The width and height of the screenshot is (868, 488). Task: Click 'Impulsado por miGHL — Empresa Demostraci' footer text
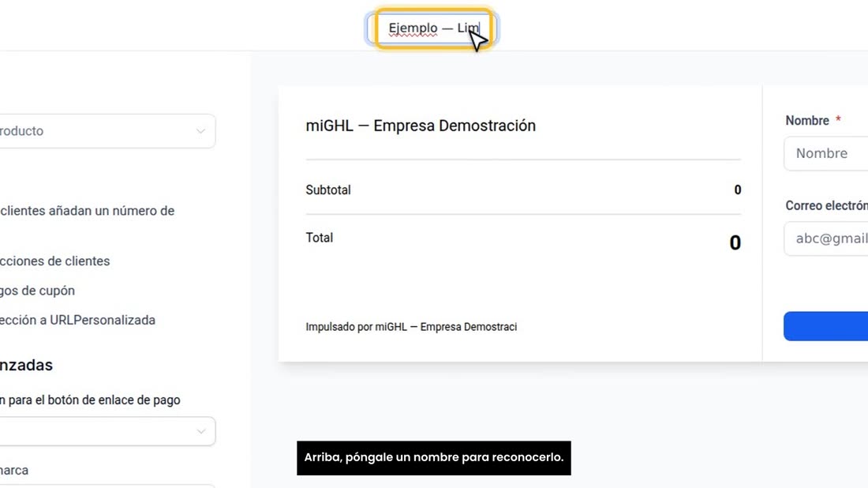[411, 327]
